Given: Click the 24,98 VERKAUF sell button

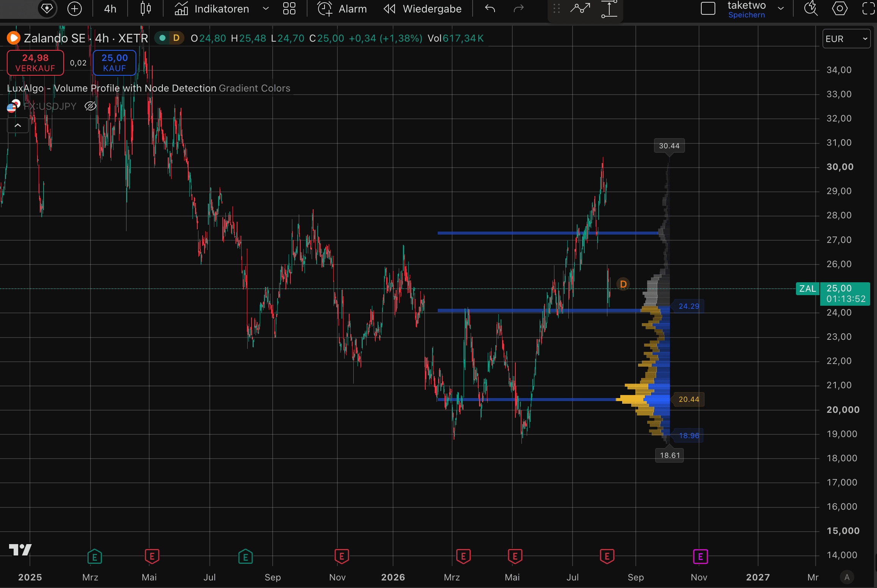Looking at the screenshot, I should tap(35, 63).
